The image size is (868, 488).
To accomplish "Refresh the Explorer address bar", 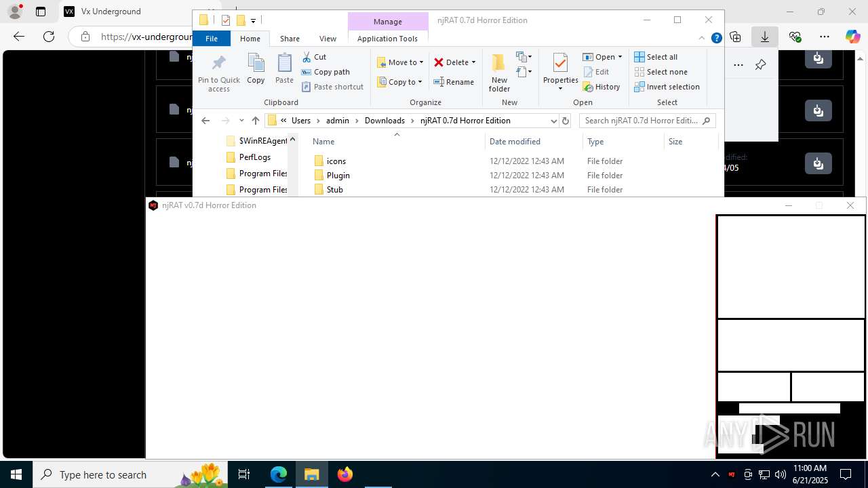I will [566, 121].
